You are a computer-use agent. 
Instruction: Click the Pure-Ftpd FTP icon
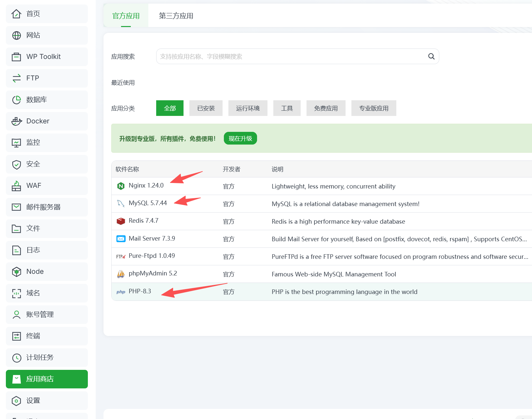coord(121,257)
